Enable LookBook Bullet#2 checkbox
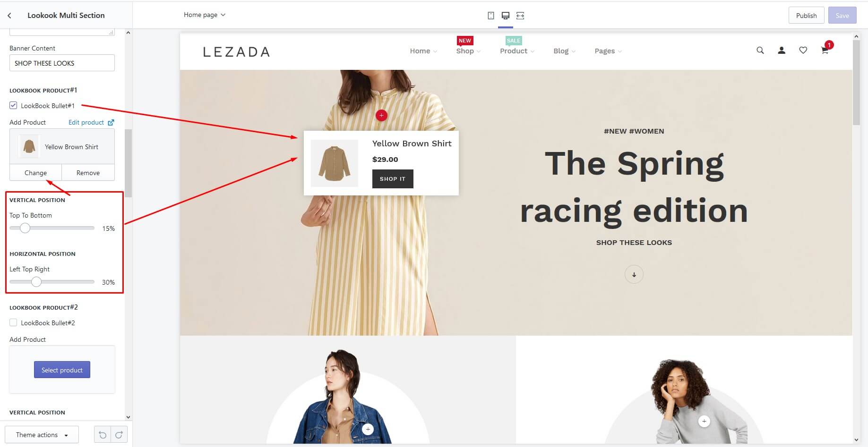This screenshot has width=868, height=447. [13, 322]
